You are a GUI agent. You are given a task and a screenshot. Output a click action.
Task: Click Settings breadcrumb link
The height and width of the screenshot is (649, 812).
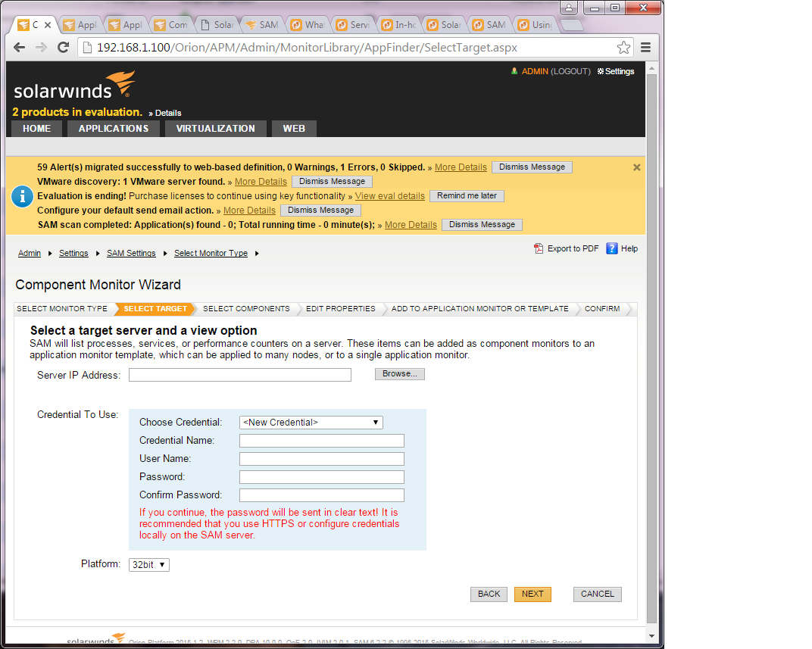[73, 253]
